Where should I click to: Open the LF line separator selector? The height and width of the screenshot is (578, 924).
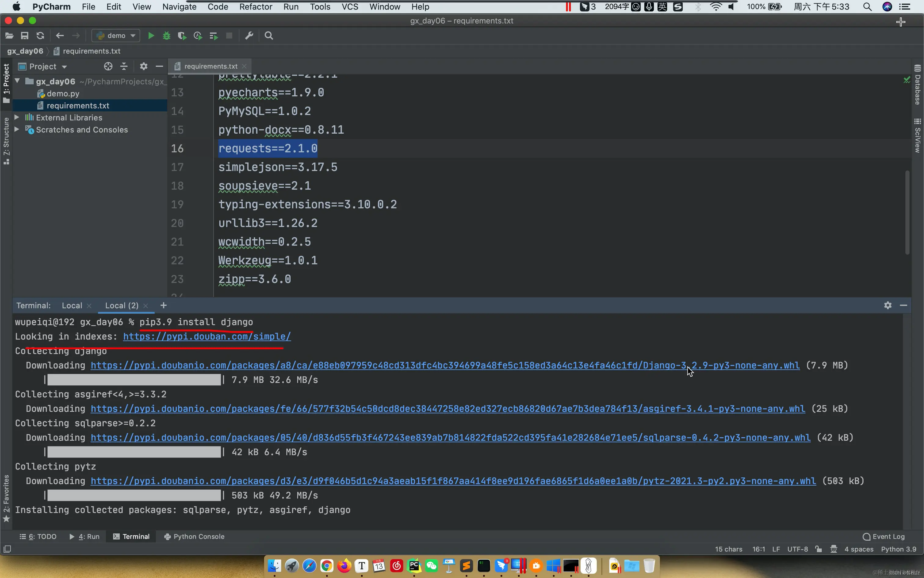pyautogui.click(x=776, y=549)
